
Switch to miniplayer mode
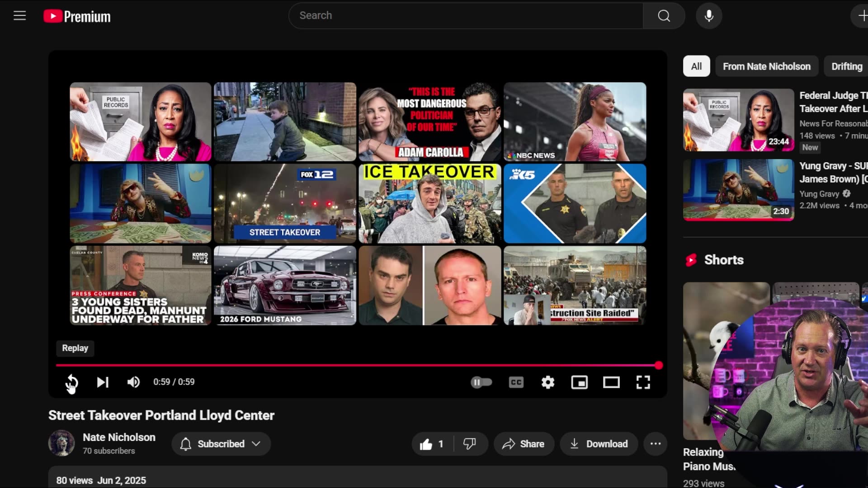pos(579,382)
